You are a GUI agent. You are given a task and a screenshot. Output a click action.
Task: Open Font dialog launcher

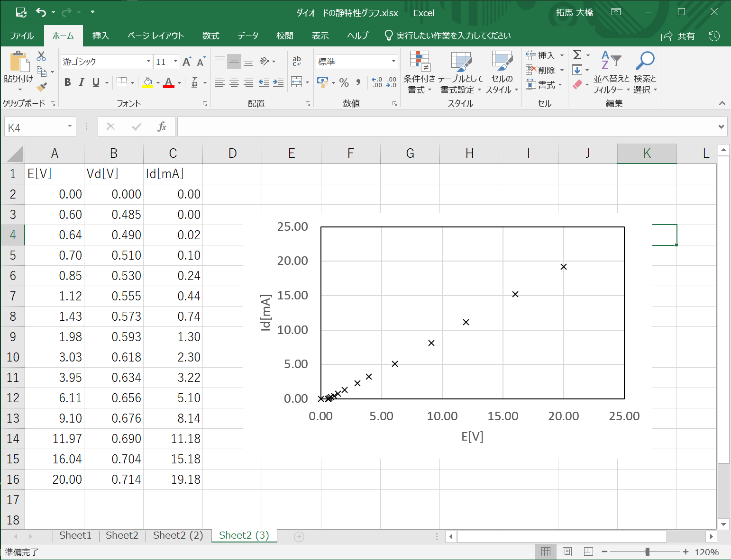pos(205,103)
